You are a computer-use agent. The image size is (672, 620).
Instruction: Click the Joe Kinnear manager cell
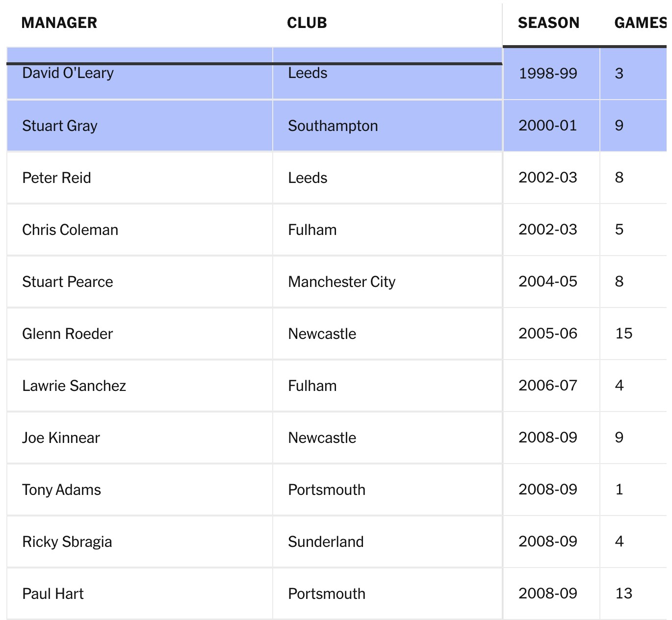coord(61,438)
